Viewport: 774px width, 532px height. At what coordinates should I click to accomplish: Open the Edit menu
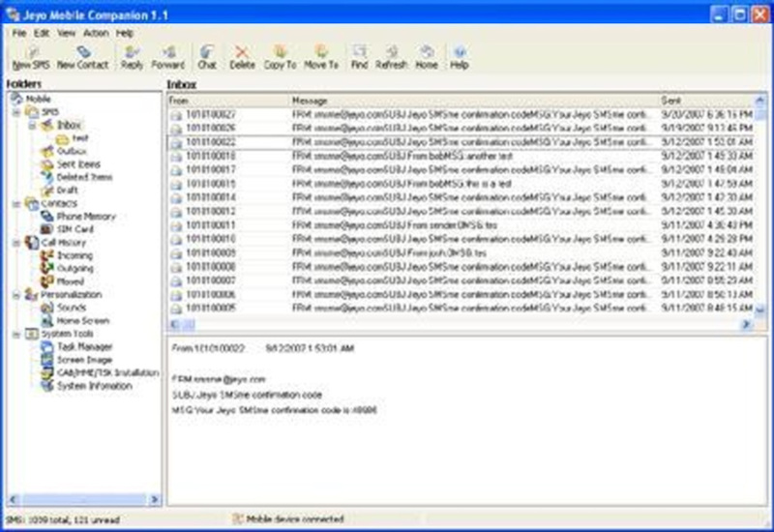(42, 33)
